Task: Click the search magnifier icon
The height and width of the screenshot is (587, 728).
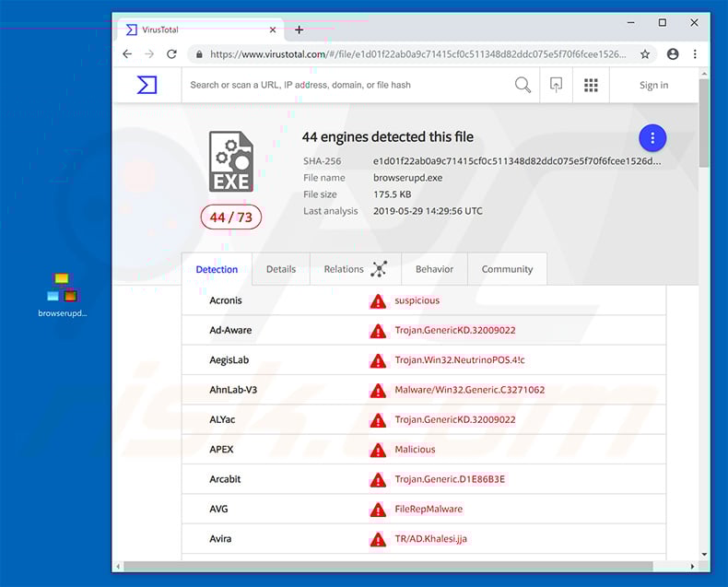Action: coord(523,85)
